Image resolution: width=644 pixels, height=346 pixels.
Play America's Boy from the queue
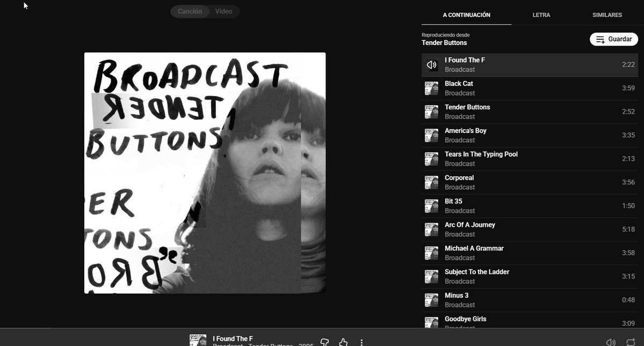(x=530, y=135)
